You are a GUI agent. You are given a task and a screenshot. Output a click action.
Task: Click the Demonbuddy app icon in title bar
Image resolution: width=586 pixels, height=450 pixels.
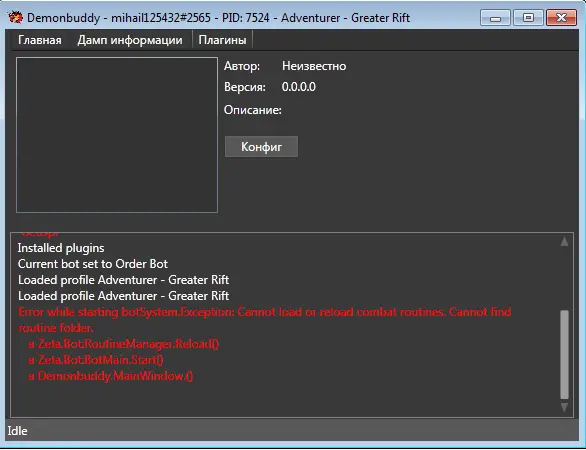pyautogui.click(x=15, y=17)
